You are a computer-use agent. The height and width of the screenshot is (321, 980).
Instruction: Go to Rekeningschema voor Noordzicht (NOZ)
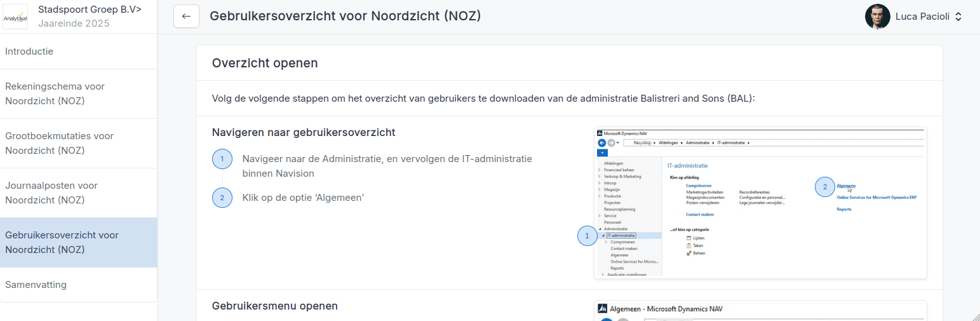(79, 93)
